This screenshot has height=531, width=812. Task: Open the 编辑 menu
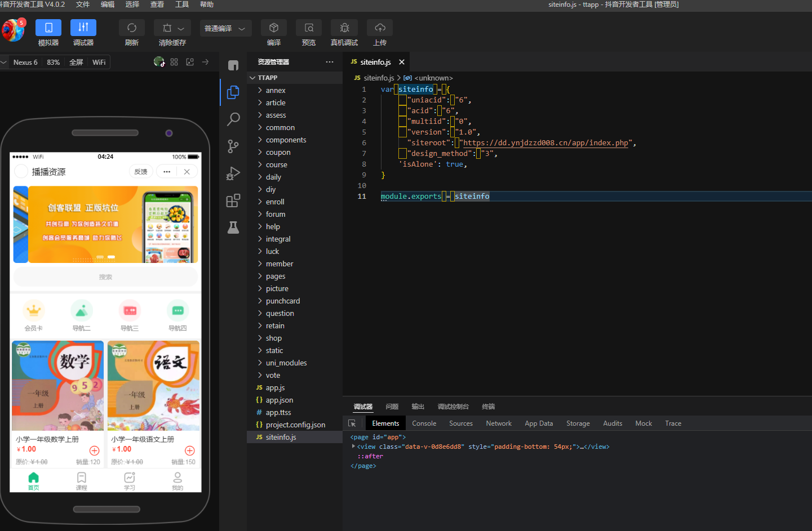(x=108, y=5)
